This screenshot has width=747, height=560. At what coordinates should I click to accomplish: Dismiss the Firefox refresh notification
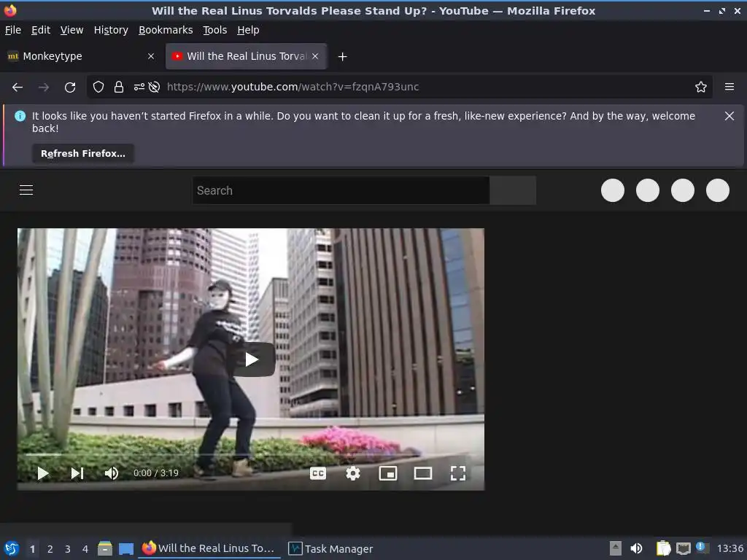[x=729, y=116]
